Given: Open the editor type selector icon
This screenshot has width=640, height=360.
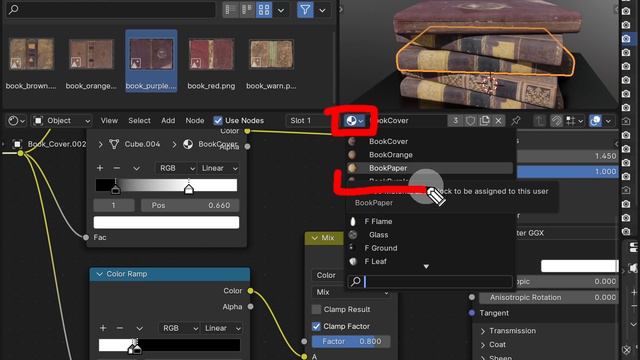Looking at the screenshot, I should (x=16, y=121).
